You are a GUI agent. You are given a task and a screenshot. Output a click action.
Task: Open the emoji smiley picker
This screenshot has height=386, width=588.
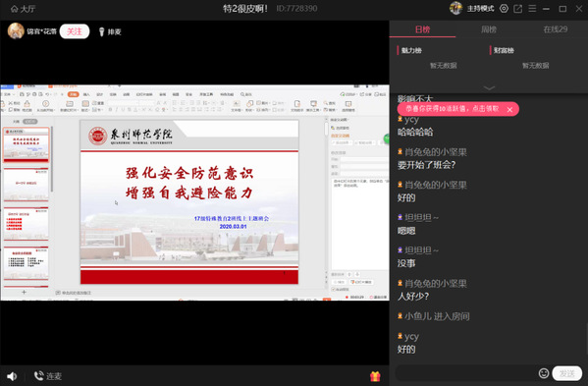pyautogui.click(x=544, y=373)
